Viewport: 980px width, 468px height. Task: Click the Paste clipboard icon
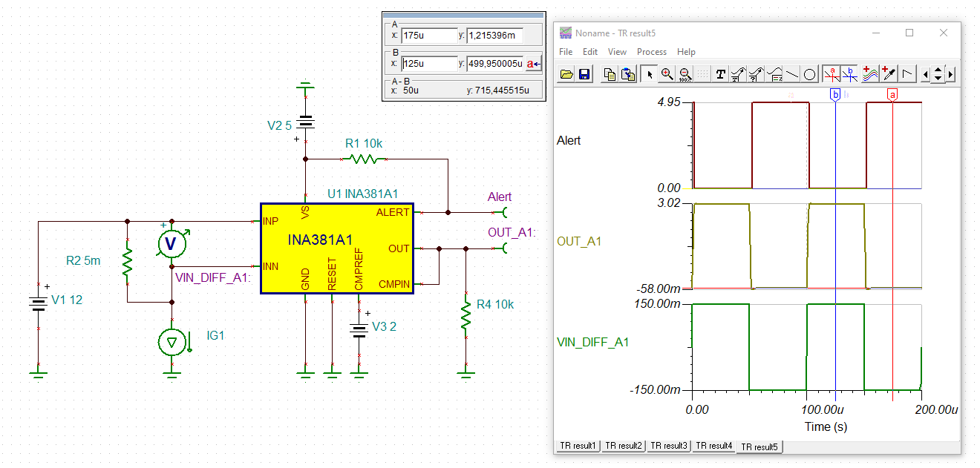(x=627, y=74)
